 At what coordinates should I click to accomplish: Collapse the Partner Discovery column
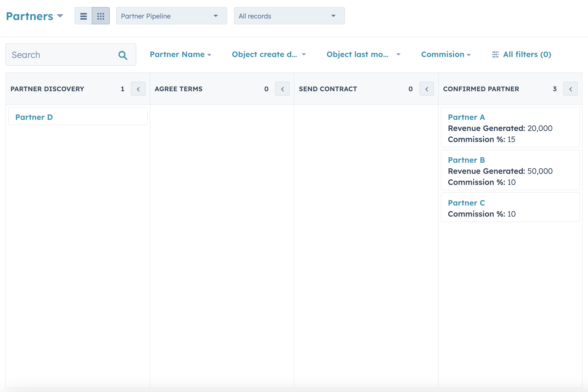[138, 89]
